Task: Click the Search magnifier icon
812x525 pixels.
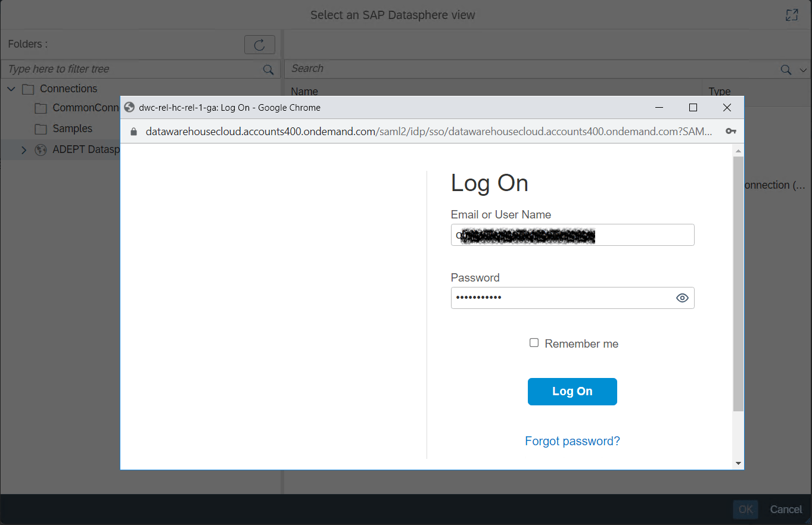Action: [x=785, y=68]
